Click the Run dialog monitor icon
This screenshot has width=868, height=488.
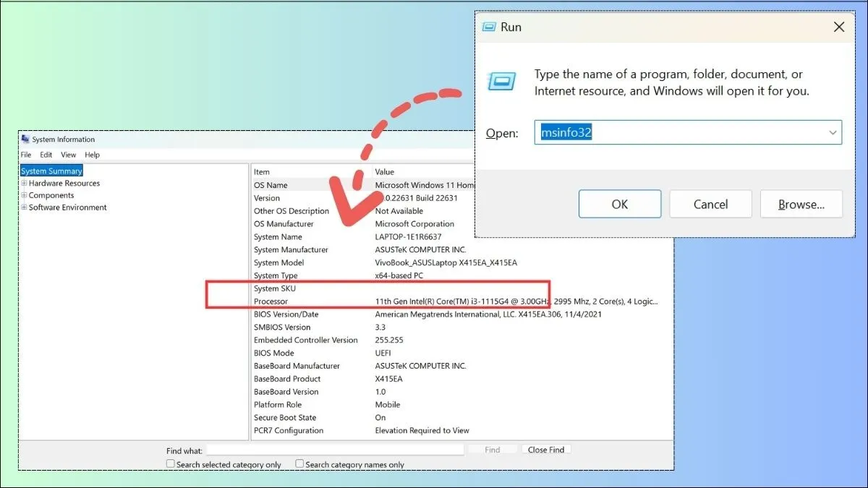[x=501, y=81]
